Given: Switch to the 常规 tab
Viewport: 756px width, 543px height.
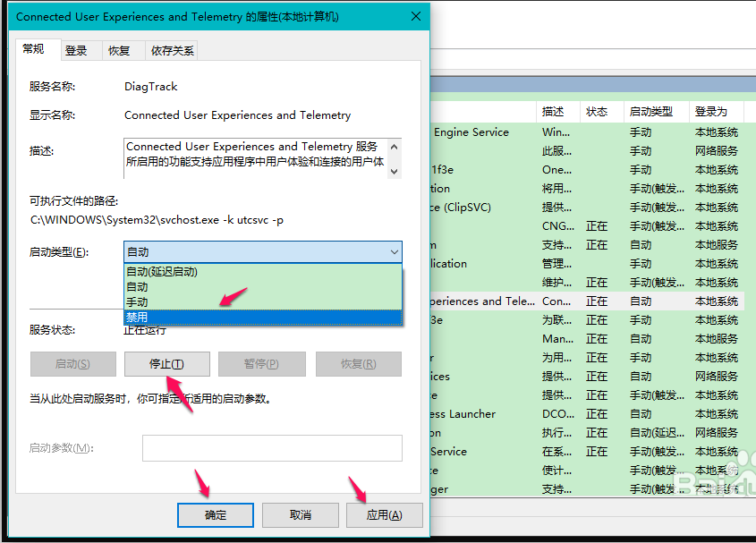Looking at the screenshot, I should click(34, 49).
